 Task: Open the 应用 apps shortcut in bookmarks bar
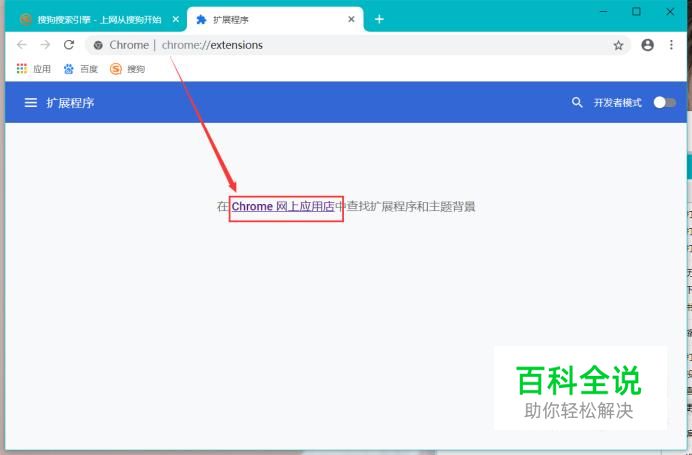(34, 69)
